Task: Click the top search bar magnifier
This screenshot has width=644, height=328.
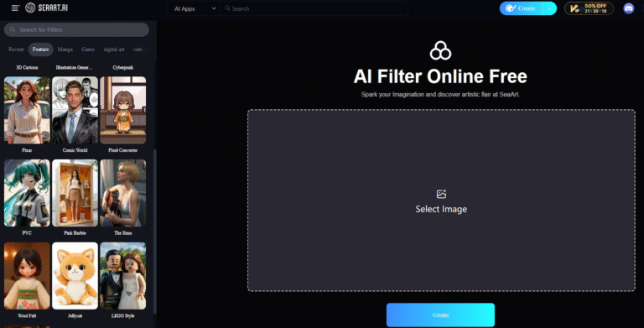Action: (x=227, y=8)
